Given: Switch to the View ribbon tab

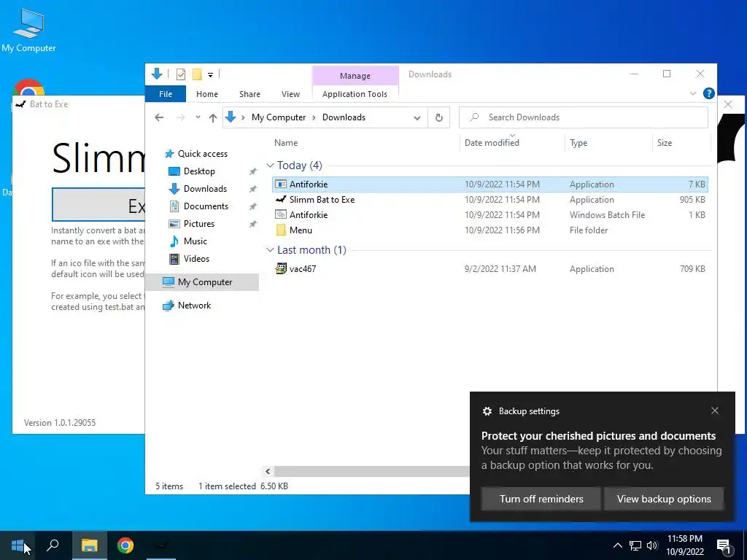Looking at the screenshot, I should [x=290, y=94].
